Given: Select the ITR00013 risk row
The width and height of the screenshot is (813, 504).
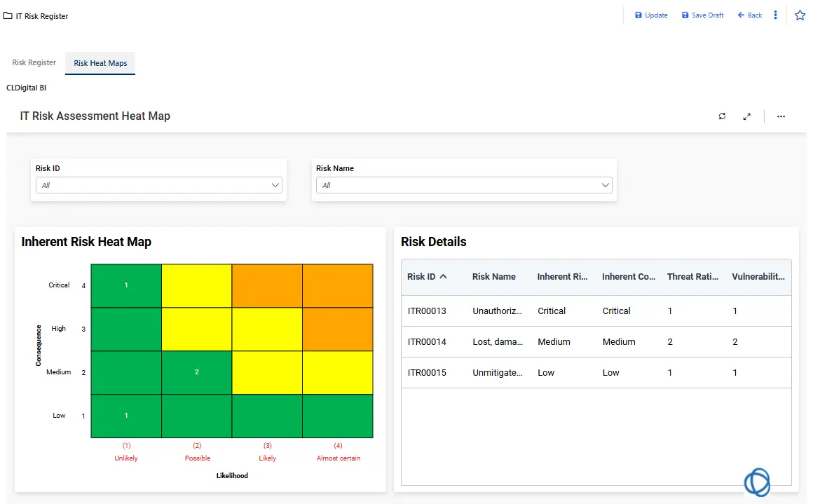Looking at the screenshot, I should [427, 311].
